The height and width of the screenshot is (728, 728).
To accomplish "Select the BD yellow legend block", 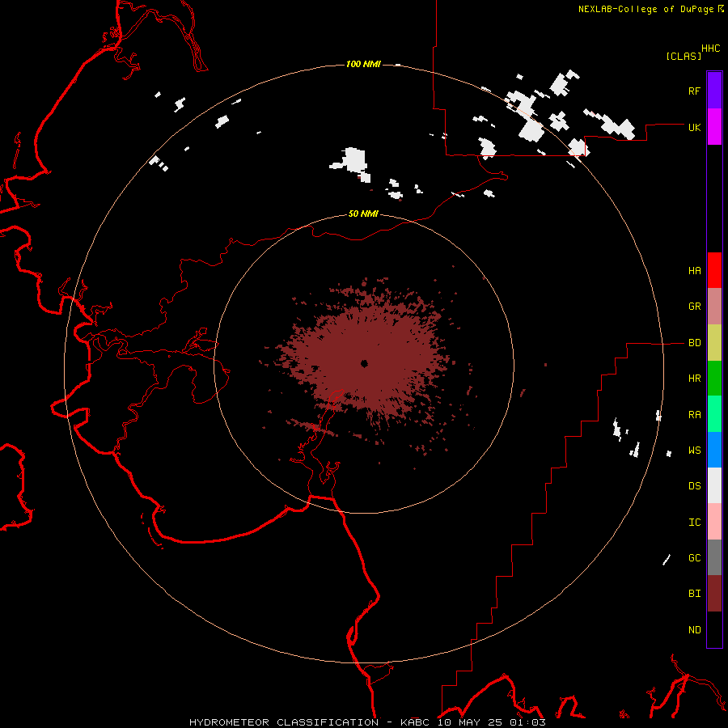I will (x=714, y=343).
